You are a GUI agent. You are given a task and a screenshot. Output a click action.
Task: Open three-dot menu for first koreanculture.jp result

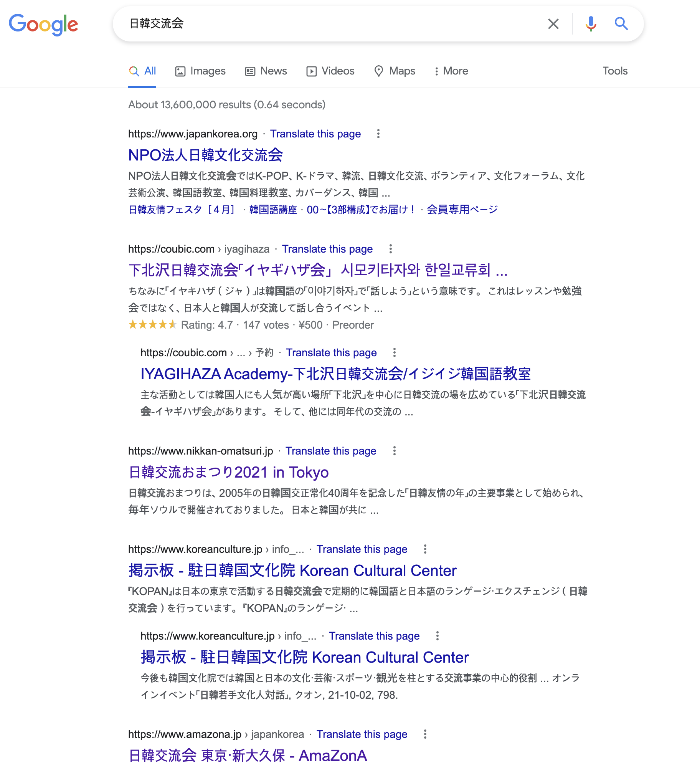click(425, 549)
